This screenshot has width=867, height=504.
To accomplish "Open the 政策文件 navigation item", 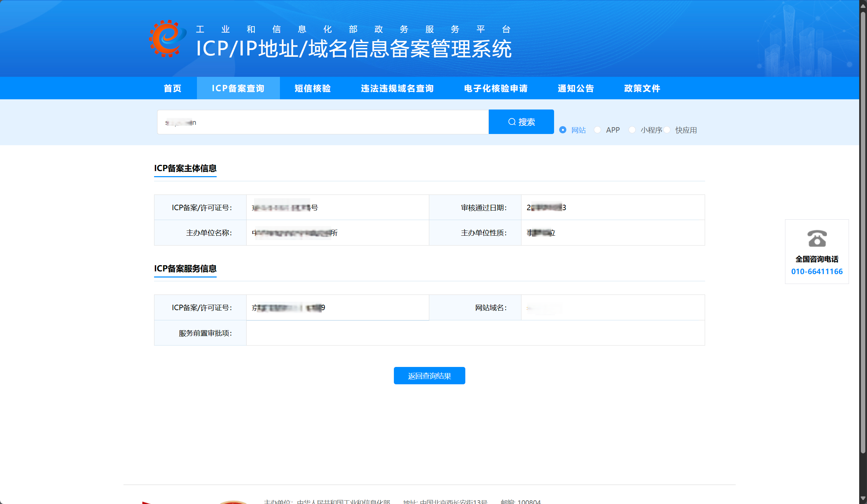I will 642,88.
